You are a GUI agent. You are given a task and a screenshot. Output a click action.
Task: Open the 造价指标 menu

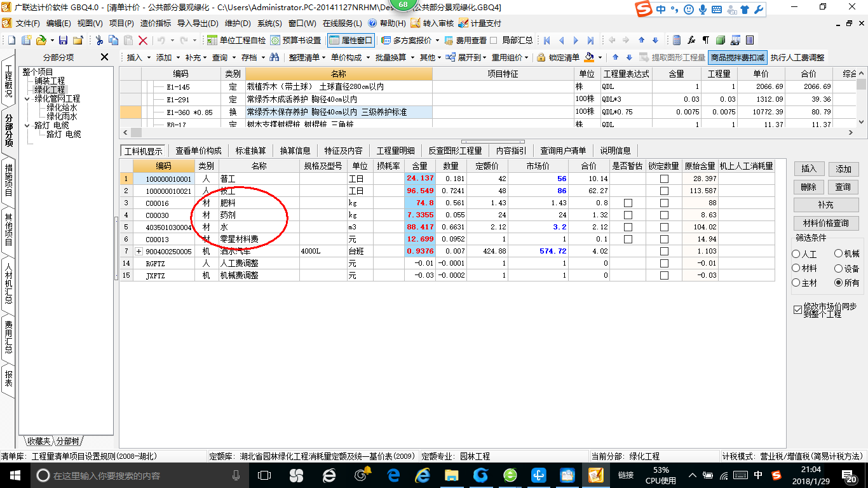click(x=155, y=23)
